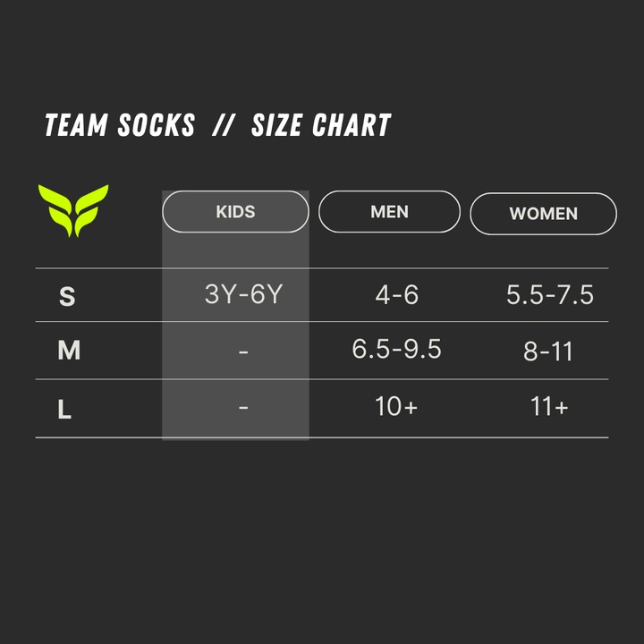This screenshot has height=644, width=644.
Task: Click the SIZE CHART heading text
Action: 321,126
